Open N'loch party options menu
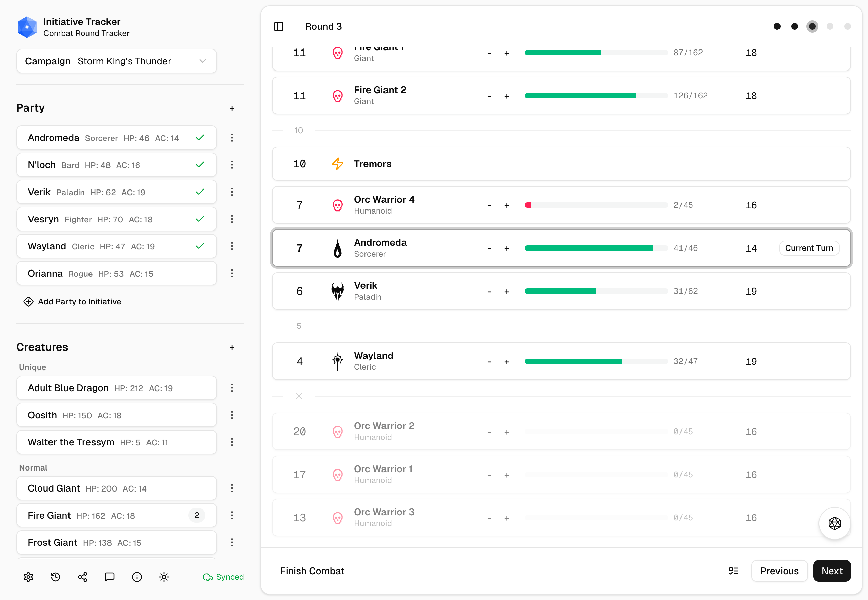Viewport: 868px width, 600px height. tap(232, 165)
